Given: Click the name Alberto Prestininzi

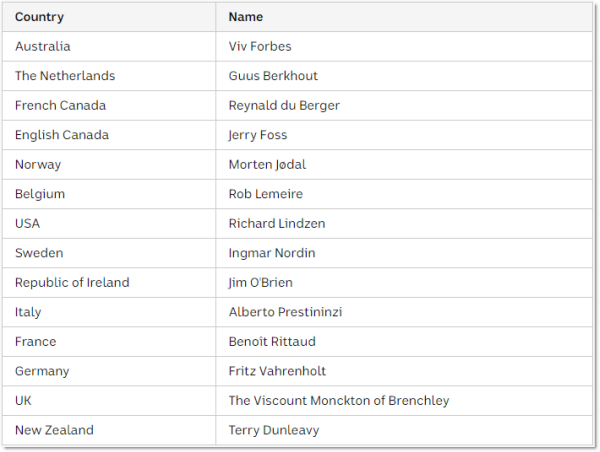Looking at the screenshot, I should (x=285, y=312).
